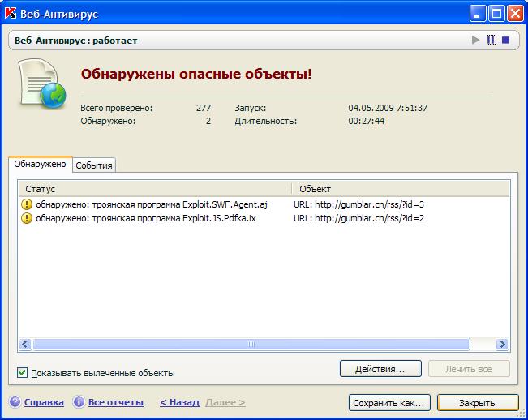Click the warning icon for Exploit.SWF.Agent.aj

point(27,204)
